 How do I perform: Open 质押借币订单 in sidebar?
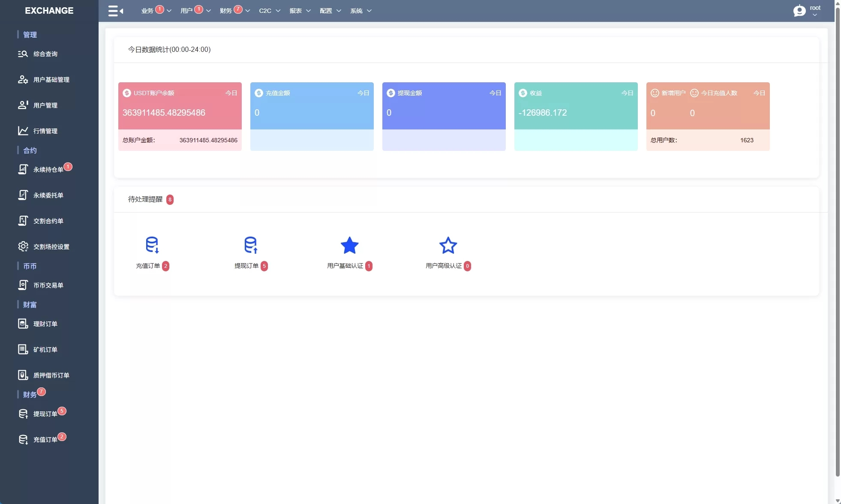(x=51, y=375)
